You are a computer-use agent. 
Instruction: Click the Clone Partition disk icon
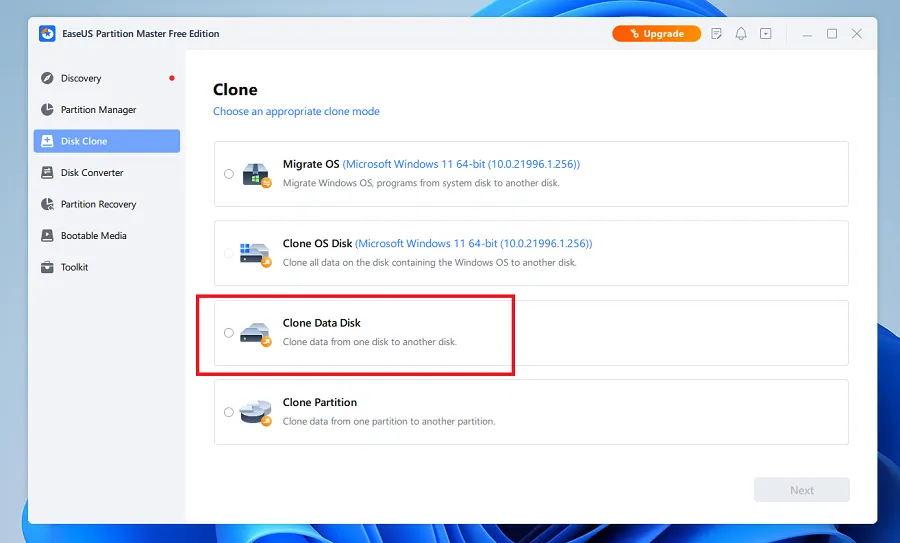(x=255, y=413)
